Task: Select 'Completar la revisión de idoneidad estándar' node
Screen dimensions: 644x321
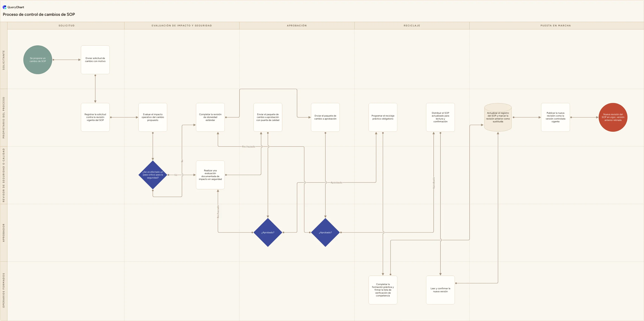Action: click(210, 117)
